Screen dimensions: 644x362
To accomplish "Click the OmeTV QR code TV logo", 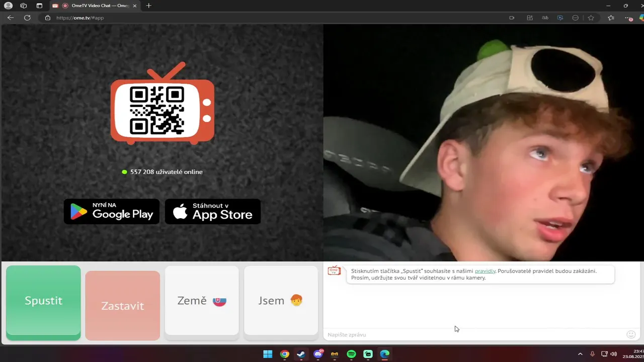I will coord(163,104).
